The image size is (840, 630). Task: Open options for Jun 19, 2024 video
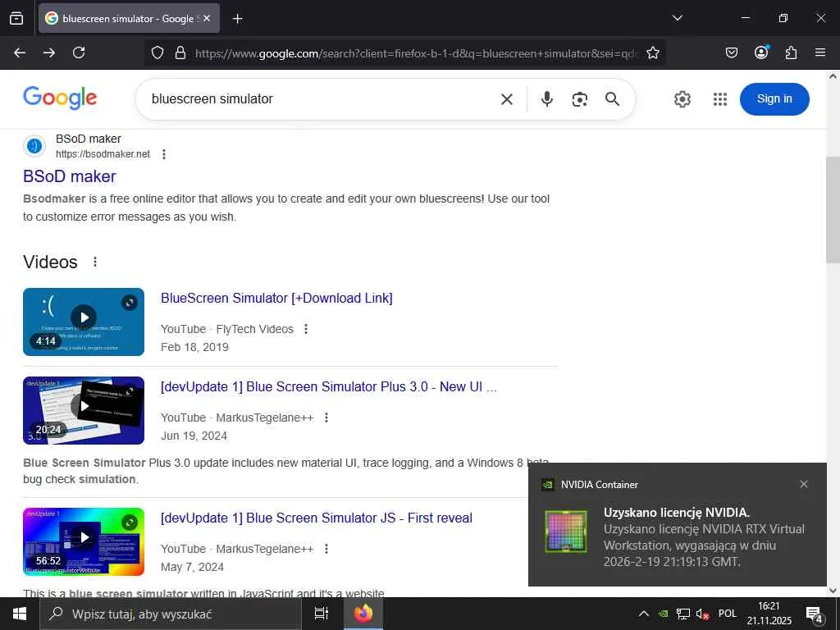[326, 418]
